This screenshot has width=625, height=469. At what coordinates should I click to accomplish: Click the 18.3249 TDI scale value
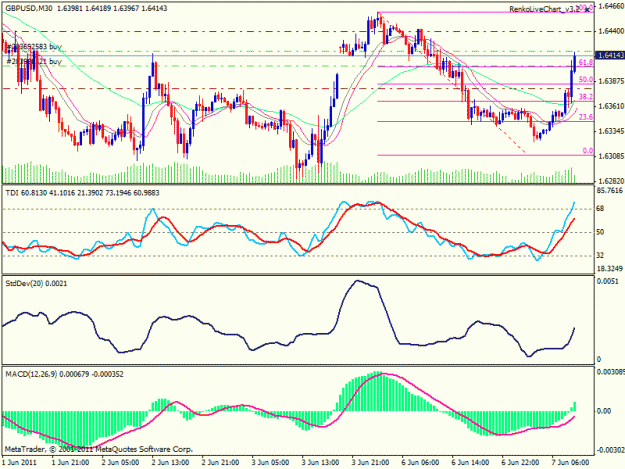pos(609,269)
